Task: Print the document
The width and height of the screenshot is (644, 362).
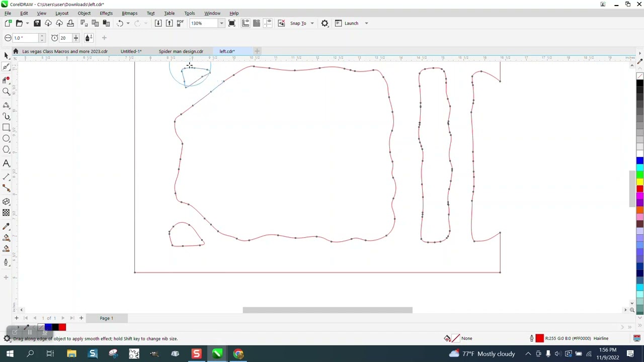Action: point(70,23)
